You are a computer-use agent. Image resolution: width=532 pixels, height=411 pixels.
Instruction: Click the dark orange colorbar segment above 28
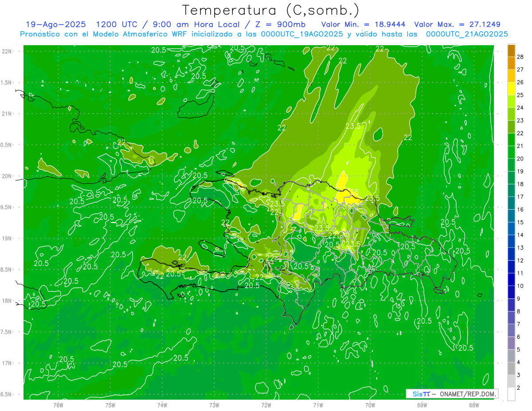[x=511, y=50]
